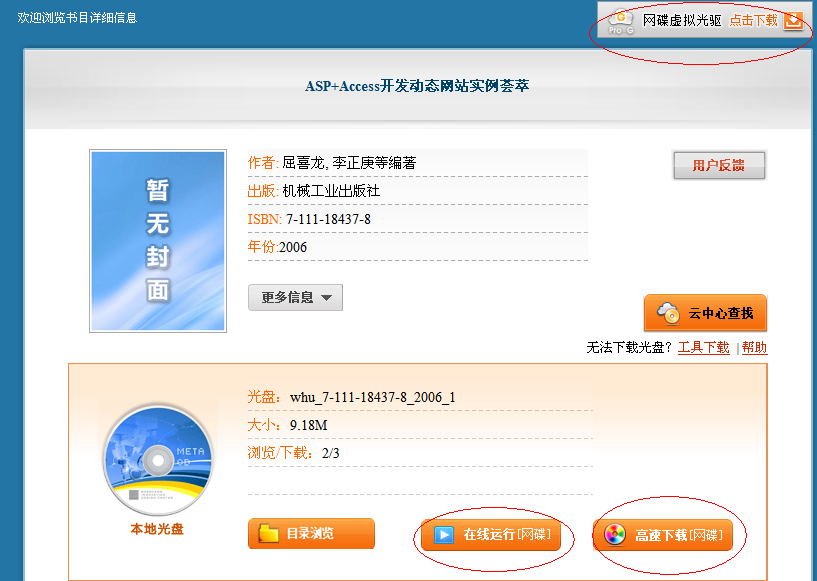Click the author names 屈喜龙, 李正庚等编著
The width and height of the screenshot is (817, 581).
click(349, 162)
